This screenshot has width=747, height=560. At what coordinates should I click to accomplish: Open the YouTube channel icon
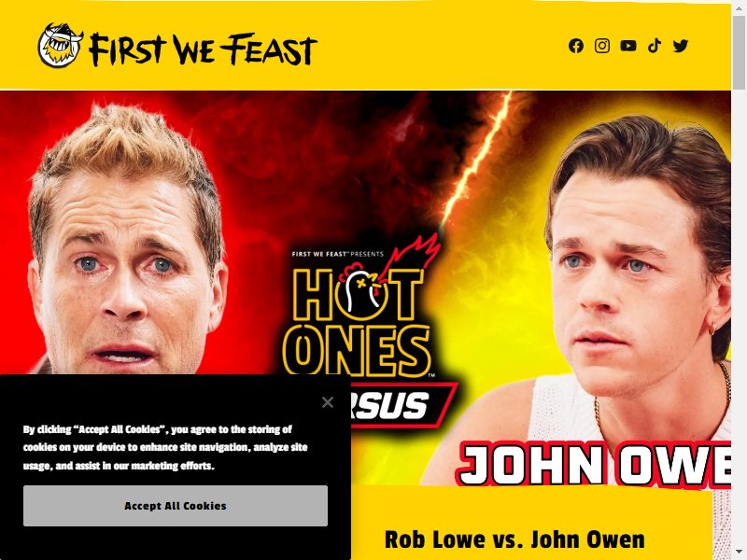click(x=627, y=46)
